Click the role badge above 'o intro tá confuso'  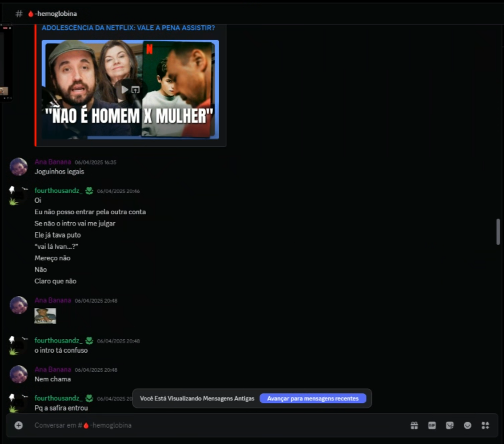[x=89, y=341]
